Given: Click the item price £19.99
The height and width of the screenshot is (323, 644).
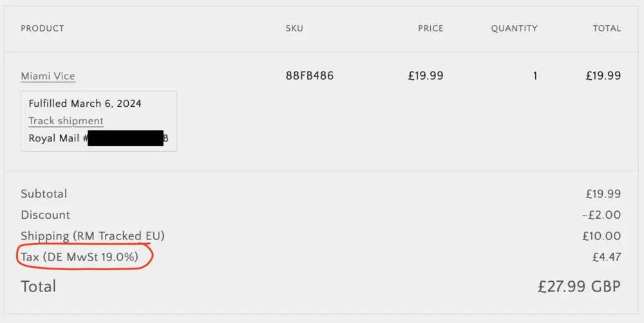Looking at the screenshot, I should click(425, 76).
